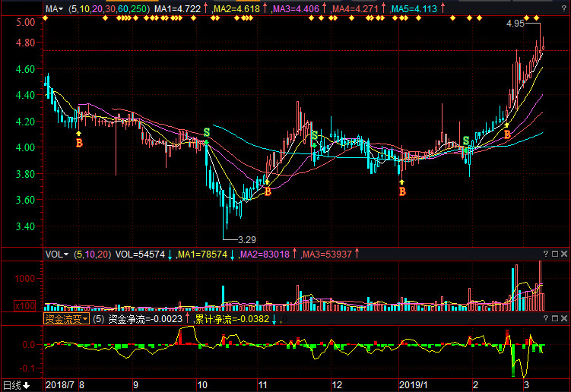Maximize the VOL panel with its restore icon

(554, 254)
